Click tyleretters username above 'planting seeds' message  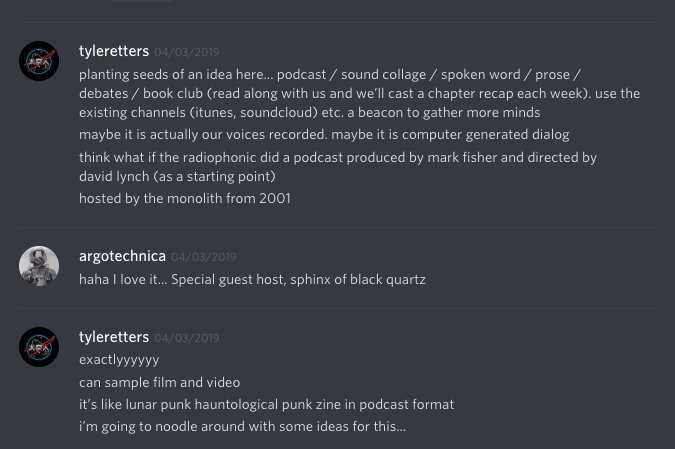114,51
